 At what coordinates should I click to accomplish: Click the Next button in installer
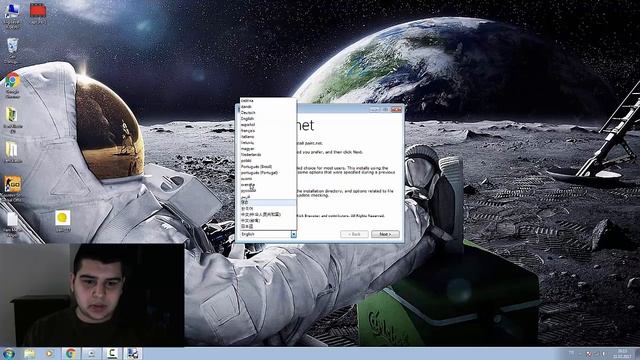click(385, 234)
